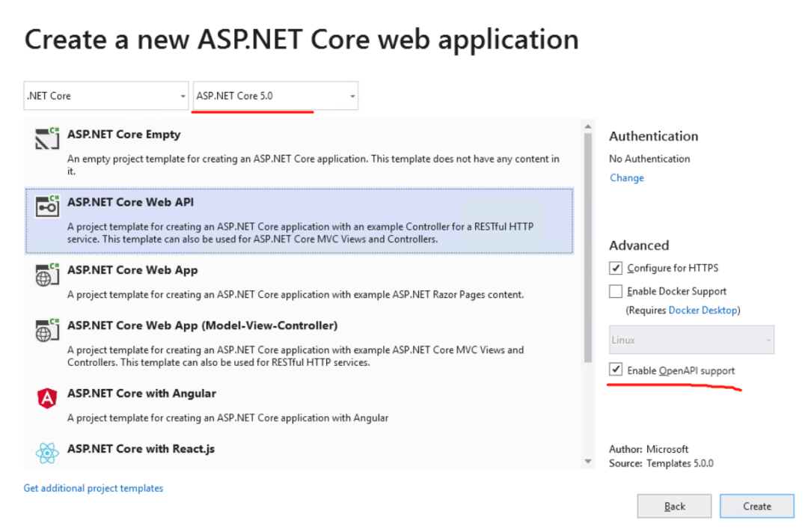Image resolution: width=808 pixels, height=532 pixels.
Task: Click Get additional project templates link
Action: 94,488
